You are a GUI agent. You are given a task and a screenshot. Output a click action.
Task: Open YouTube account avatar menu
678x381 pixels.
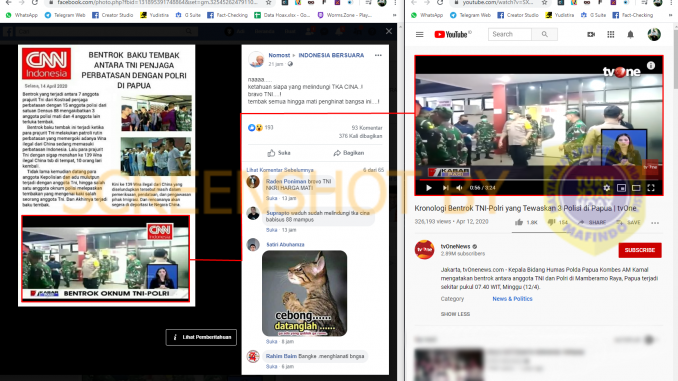click(x=654, y=34)
